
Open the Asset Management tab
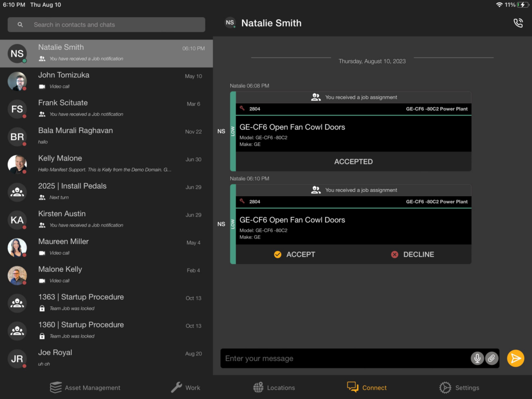pyautogui.click(x=85, y=388)
